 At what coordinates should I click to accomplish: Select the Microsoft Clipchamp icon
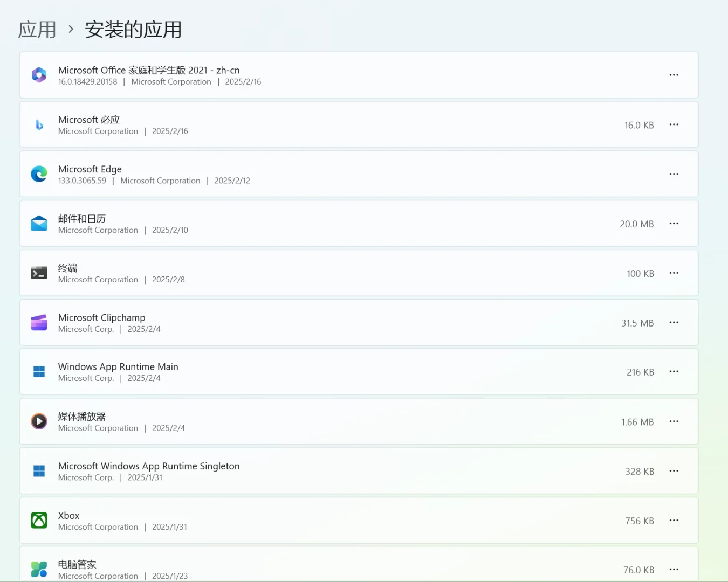click(x=39, y=322)
